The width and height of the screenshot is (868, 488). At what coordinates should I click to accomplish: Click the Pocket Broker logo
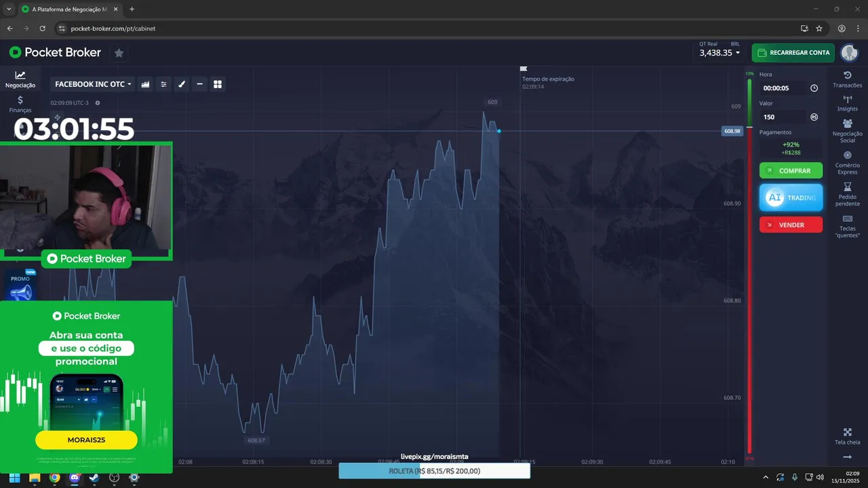(55, 52)
